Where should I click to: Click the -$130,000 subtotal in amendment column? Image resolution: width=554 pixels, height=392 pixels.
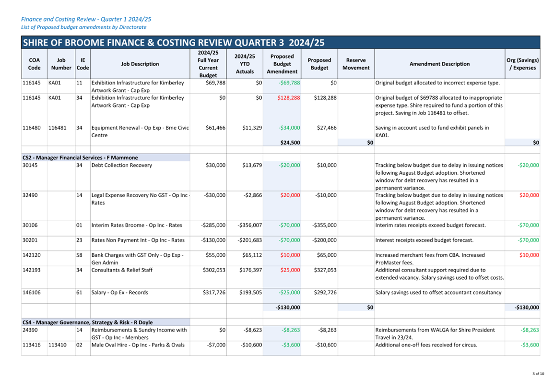pos(288,308)
